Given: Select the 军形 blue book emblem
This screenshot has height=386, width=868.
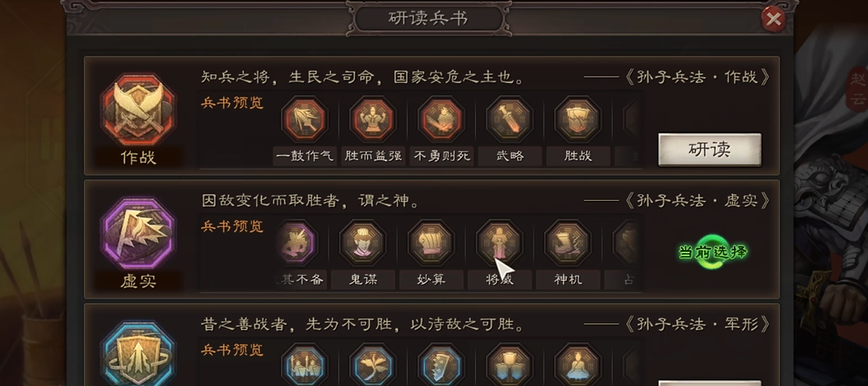Looking at the screenshot, I should (138, 354).
